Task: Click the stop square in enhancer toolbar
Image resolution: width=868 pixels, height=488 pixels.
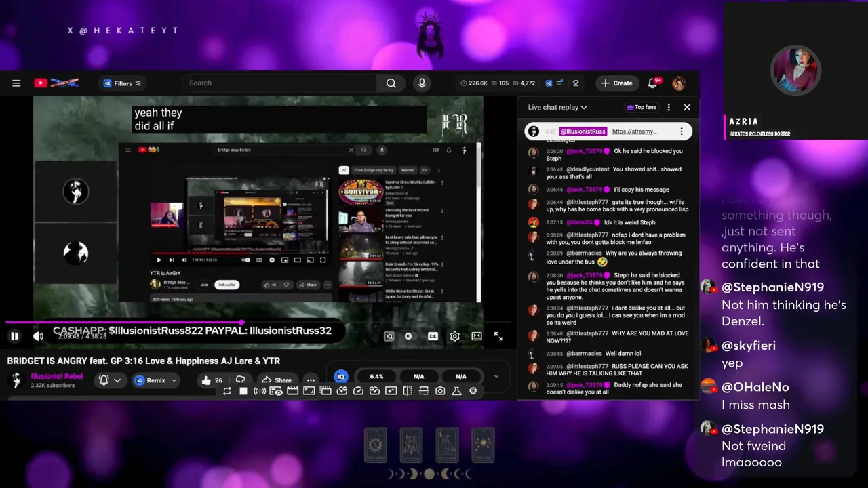Action: tap(243, 391)
